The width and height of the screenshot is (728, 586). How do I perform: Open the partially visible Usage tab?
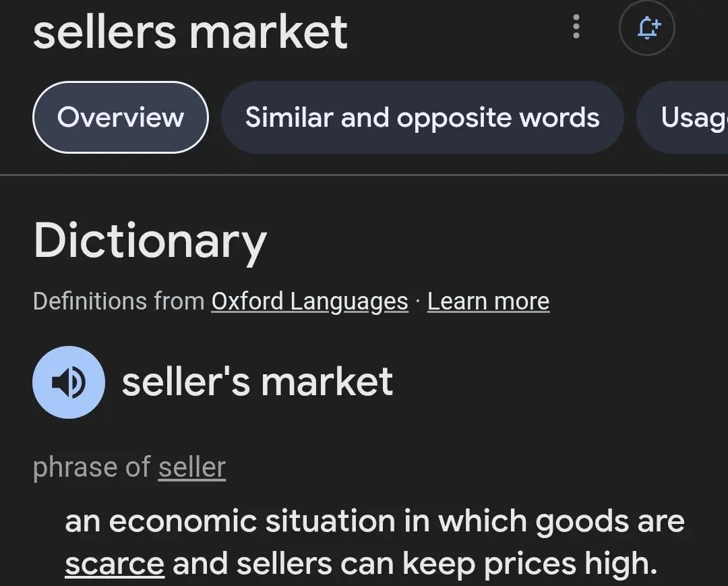coord(682,117)
